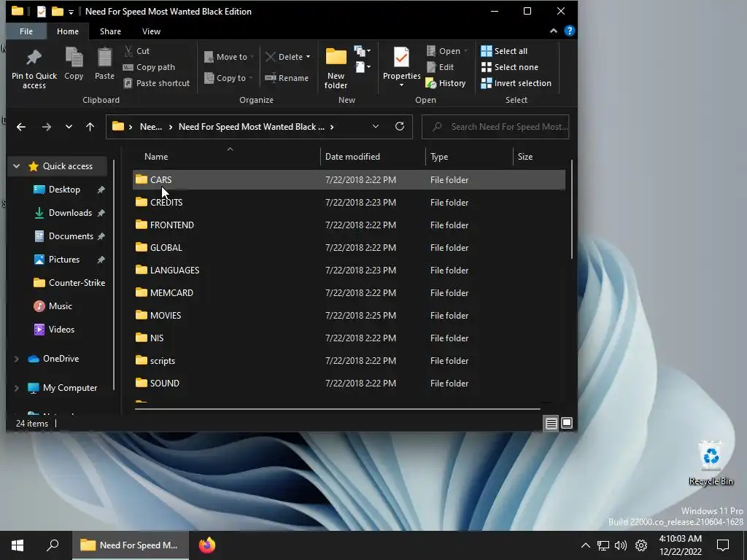Select the Home ribbon tab
The height and width of the screenshot is (560, 747).
coord(68,31)
